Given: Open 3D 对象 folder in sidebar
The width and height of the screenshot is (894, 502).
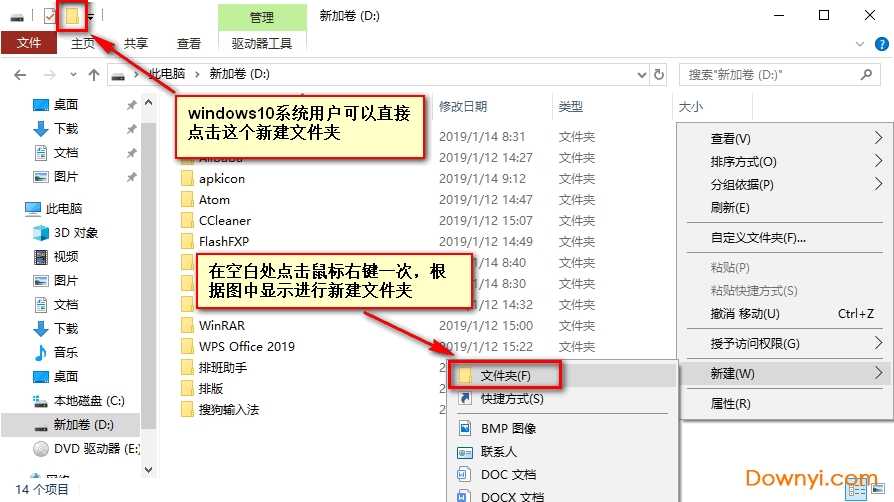Looking at the screenshot, I should (x=66, y=232).
